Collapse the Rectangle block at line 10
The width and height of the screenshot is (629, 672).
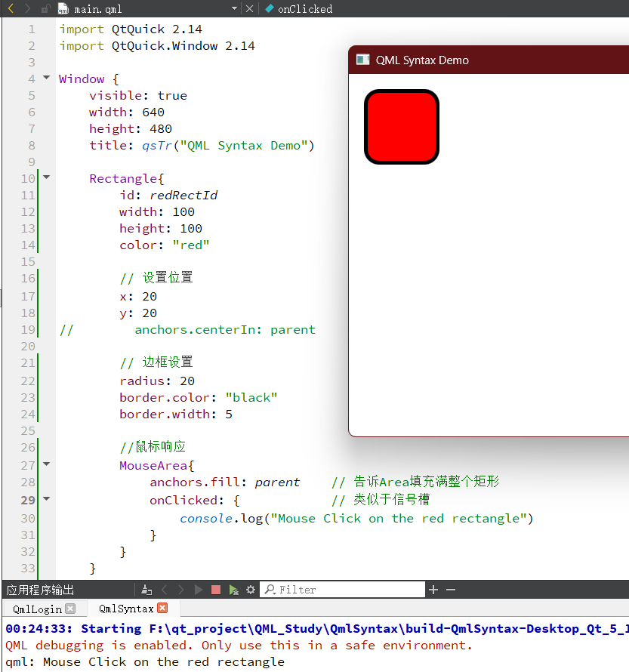point(46,177)
